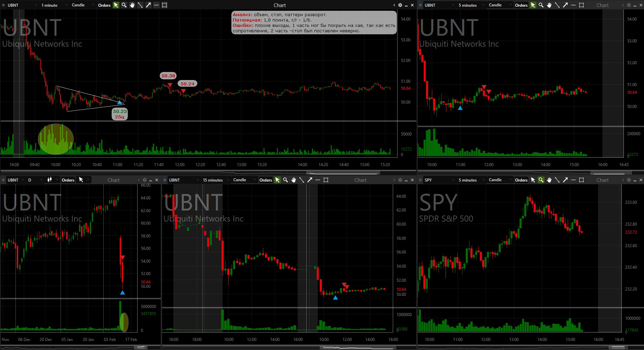Click the Orders button in SPY chart

pos(521,180)
